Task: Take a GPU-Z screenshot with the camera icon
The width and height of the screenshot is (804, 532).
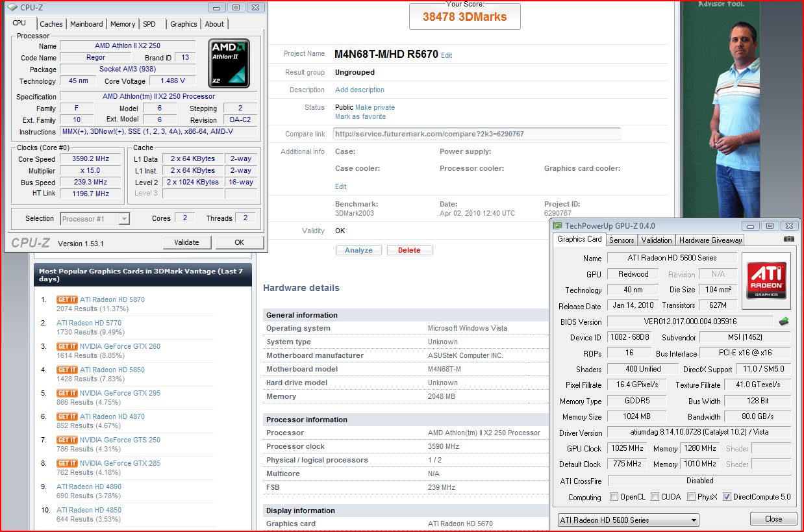Action: (x=788, y=239)
